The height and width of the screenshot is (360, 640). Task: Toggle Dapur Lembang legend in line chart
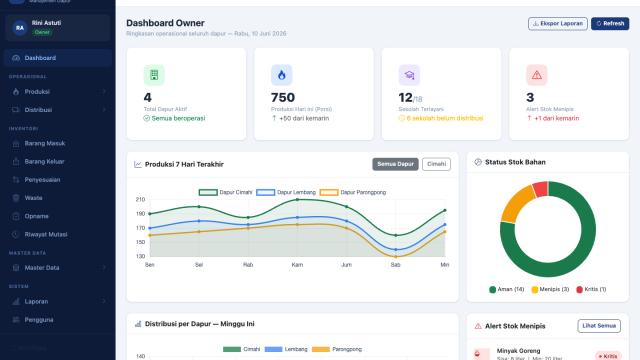[286, 192]
